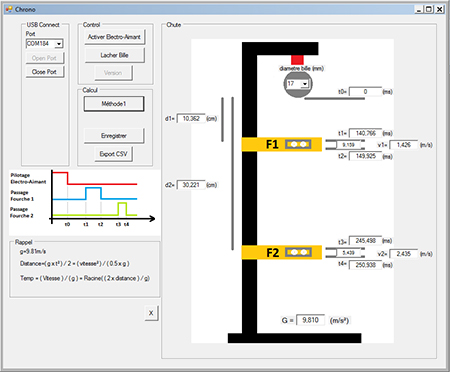Click the Enregistrer button
Image resolution: width=450 pixels, height=372 pixels.
(114, 136)
